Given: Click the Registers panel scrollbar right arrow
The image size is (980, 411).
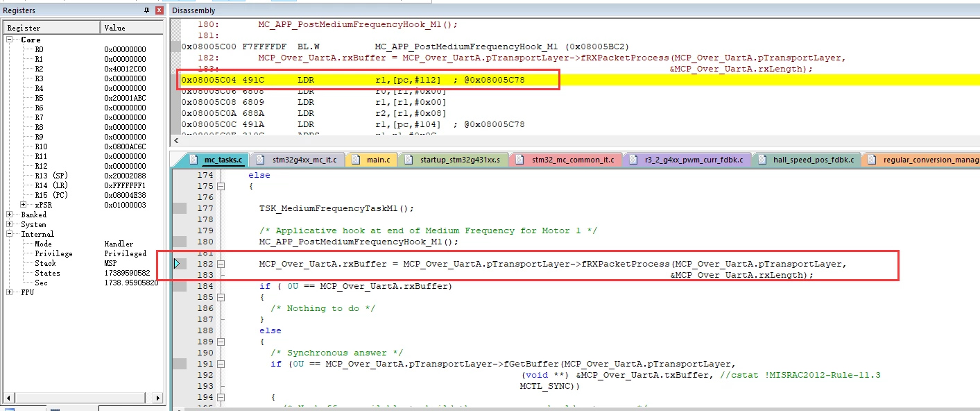Looking at the screenshot, I should [159, 398].
